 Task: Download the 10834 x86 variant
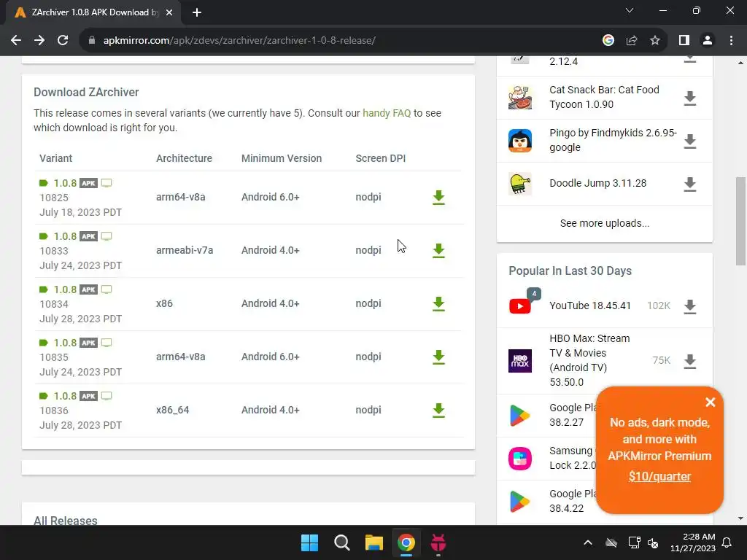tap(438, 304)
